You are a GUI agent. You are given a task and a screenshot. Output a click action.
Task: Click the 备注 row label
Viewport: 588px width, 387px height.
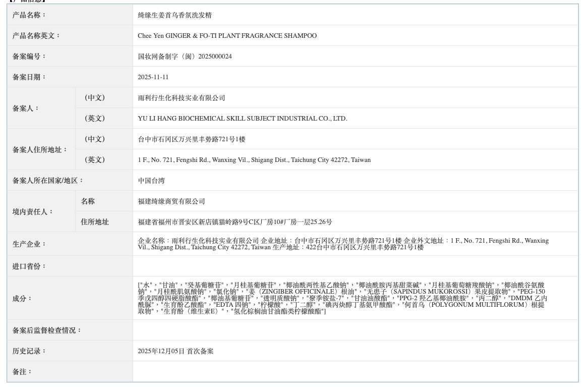pyautogui.click(x=22, y=372)
